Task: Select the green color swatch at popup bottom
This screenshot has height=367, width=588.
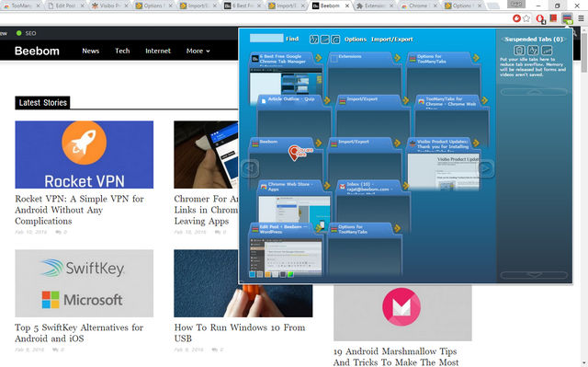Action: (x=290, y=274)
